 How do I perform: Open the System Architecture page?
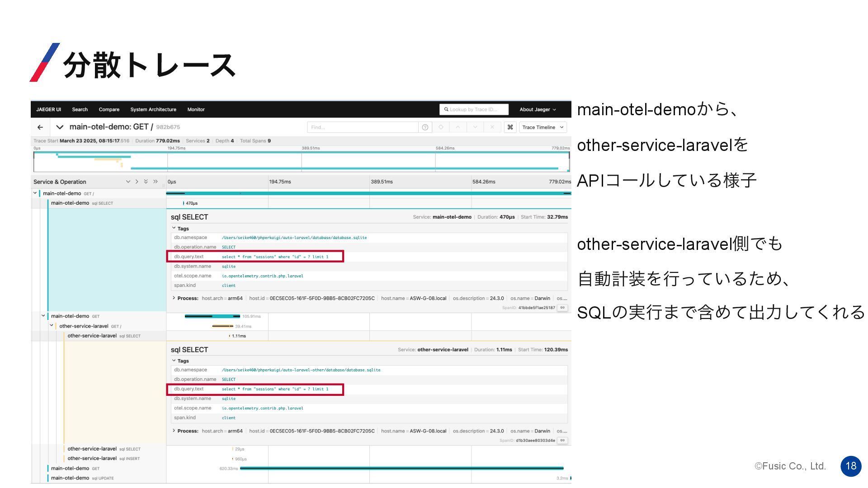pyautogui.click(x=153, y=110)
